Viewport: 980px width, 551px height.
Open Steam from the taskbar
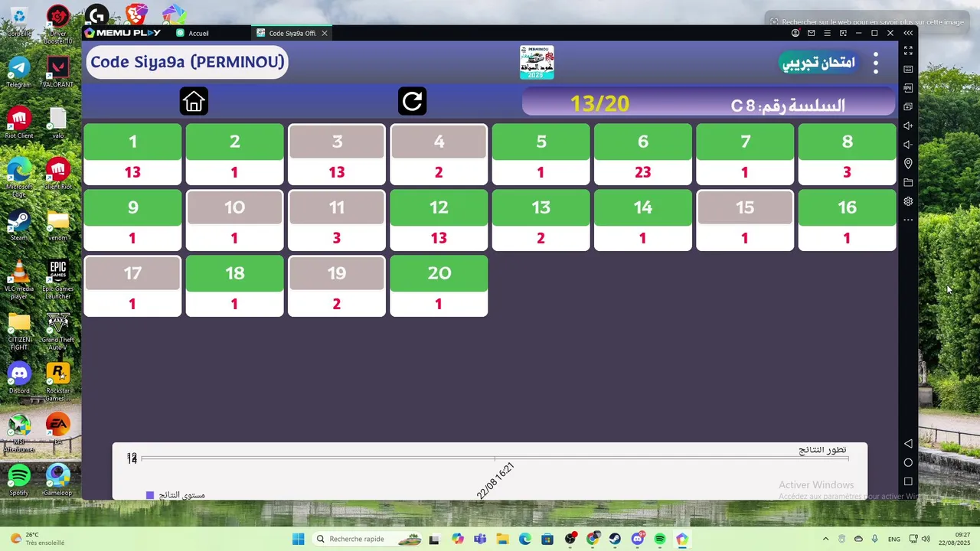coord(615,539)
